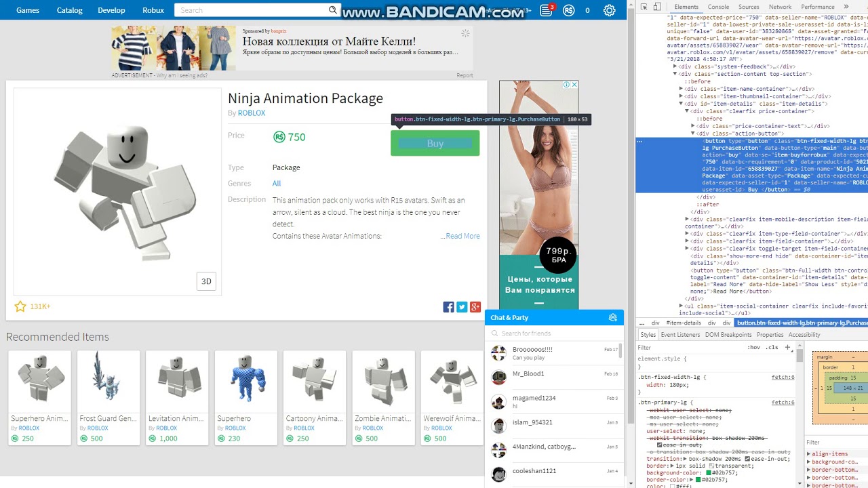Screen dimensions: 868x488
Task: Expand transition box-shadow shorthand triangle
Action: coord(684,459)
